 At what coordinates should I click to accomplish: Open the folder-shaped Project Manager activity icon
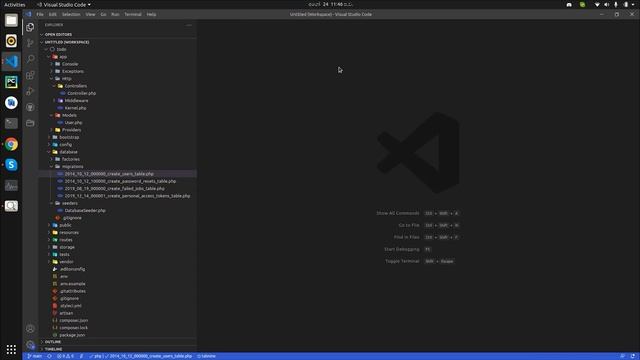[30, 123]
